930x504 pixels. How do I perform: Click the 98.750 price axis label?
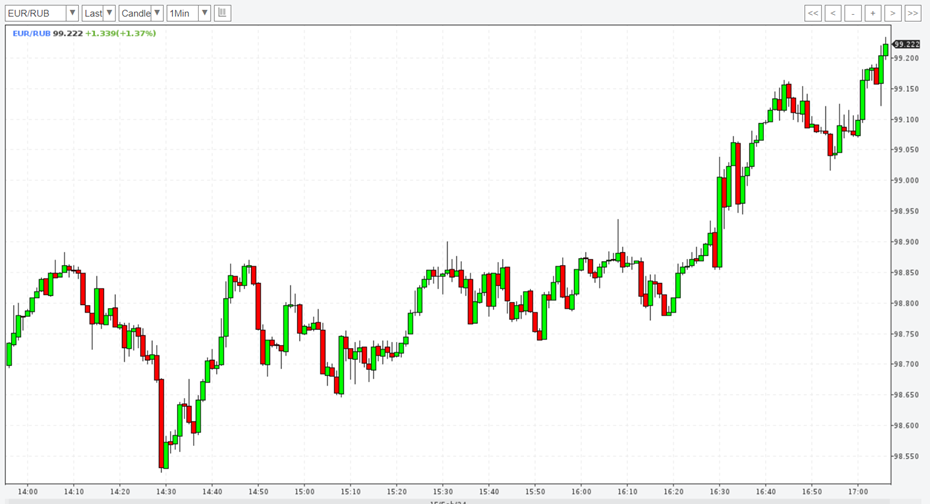click(906, 334)
